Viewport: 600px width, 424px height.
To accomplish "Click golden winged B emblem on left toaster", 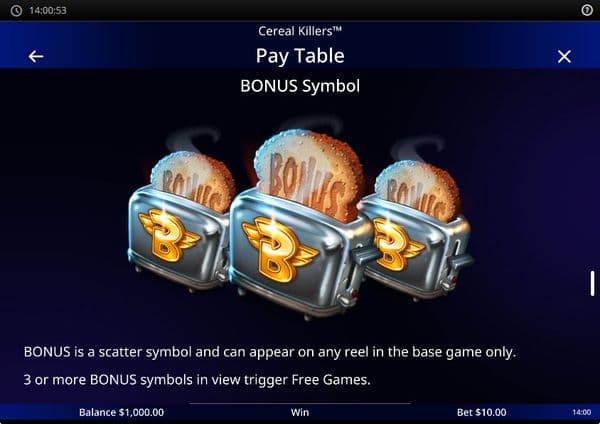I will [x=168, y=234].
